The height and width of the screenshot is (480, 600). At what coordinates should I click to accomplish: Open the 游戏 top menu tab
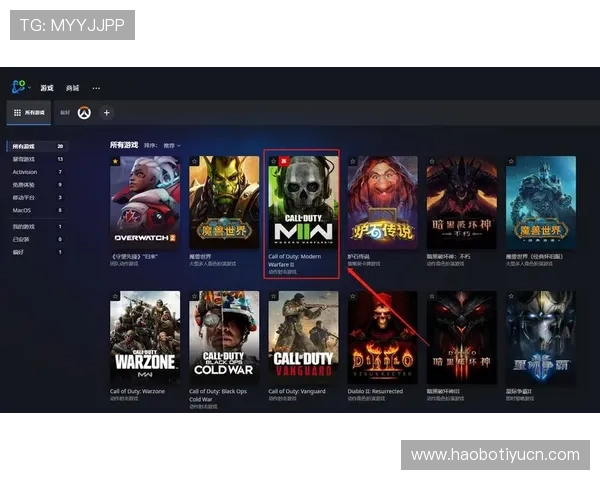pyautogui.click(x=47, y=88)
